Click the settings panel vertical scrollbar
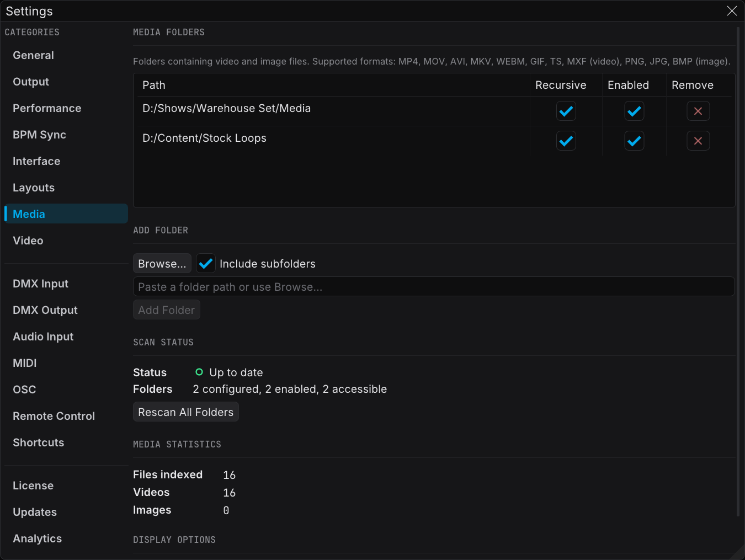The image size is (745, 560). coord(738,271)
